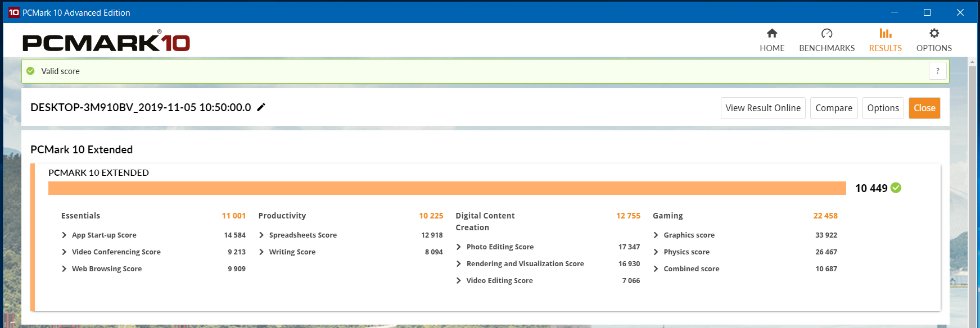This screenshot has height=328, width=980.
Task: Switch to the Results tab
Action: point(885,40)
